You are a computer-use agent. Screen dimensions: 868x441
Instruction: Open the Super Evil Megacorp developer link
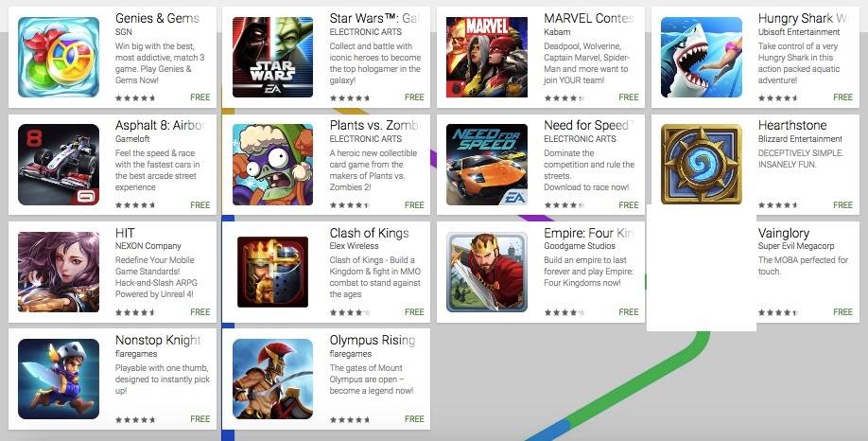796,246
